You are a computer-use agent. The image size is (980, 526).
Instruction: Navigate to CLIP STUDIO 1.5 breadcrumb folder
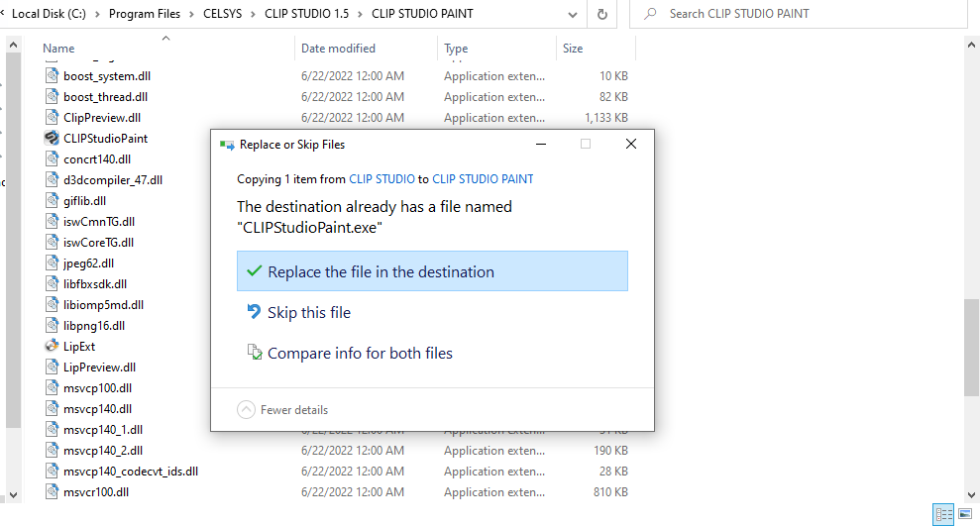tap(307, 14)
